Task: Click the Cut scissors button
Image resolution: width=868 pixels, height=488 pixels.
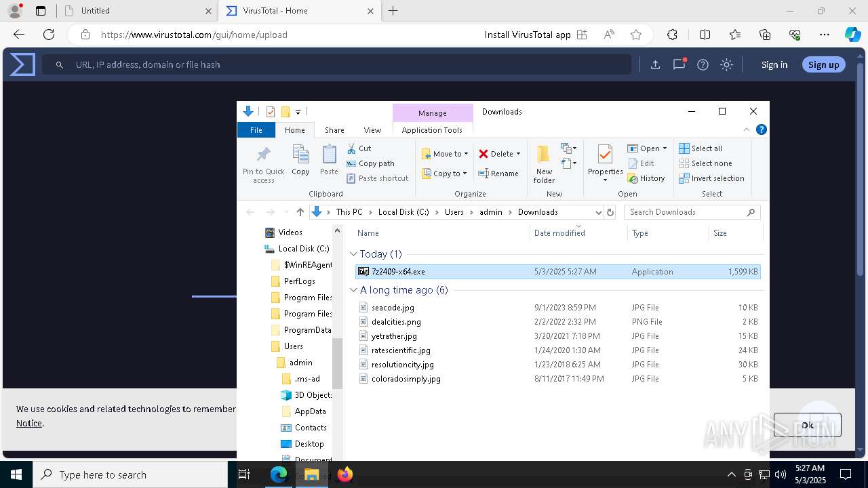Action: (x=359, y=148)
